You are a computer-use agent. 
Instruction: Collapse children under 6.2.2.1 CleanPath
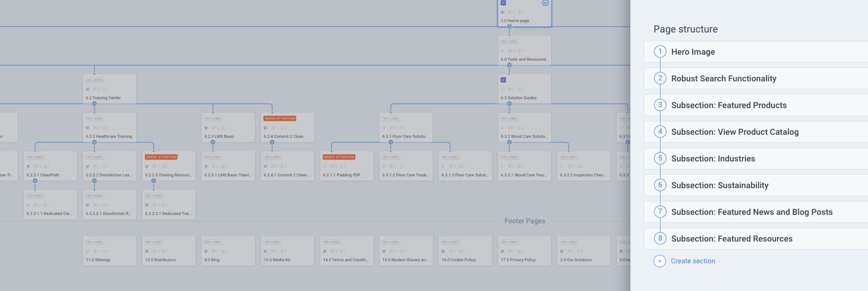tap(35, 181)
